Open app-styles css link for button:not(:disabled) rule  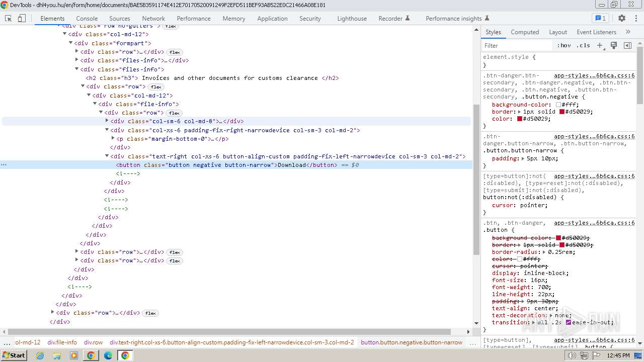(594, 176)
